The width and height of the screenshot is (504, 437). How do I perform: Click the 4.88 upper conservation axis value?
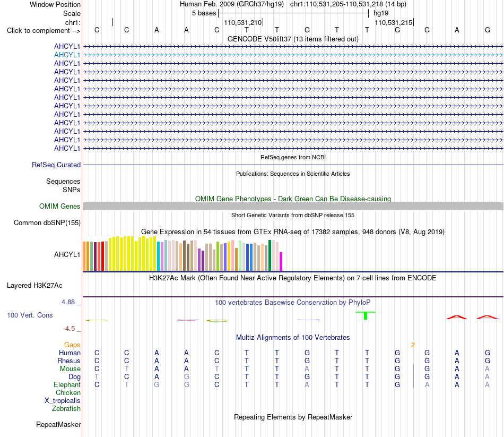(68, 302)
